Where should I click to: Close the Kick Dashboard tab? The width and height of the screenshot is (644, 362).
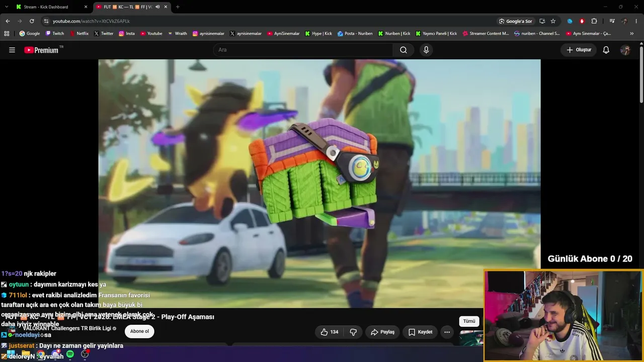pos(86,7)
